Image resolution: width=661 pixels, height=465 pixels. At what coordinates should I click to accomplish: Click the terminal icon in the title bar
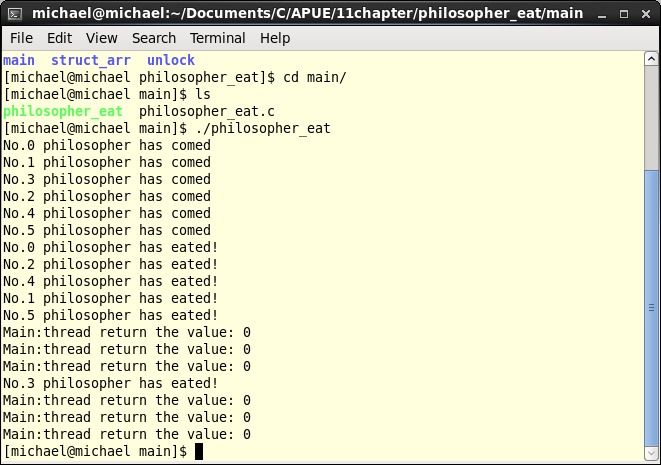15,14
